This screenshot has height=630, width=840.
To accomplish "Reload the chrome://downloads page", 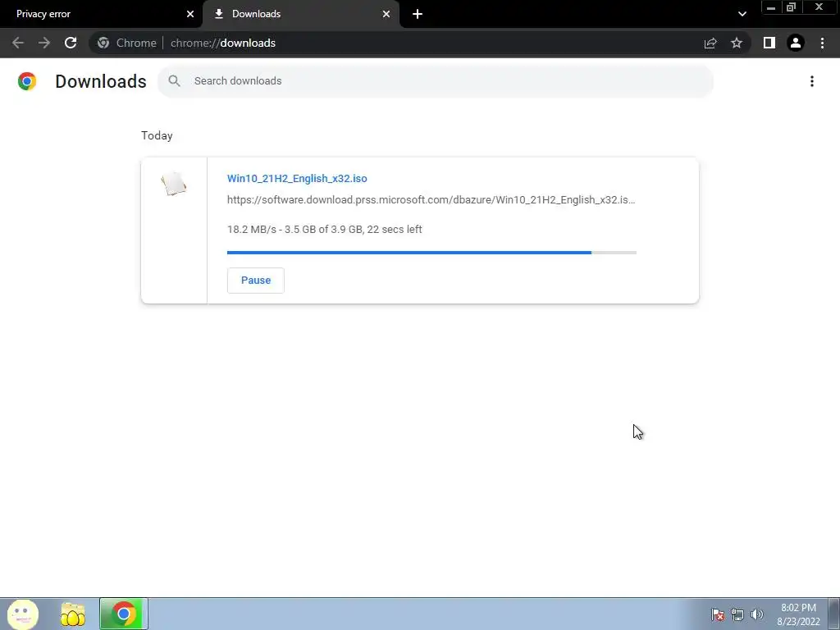I will pyautogui.click(x=71, y=43).
